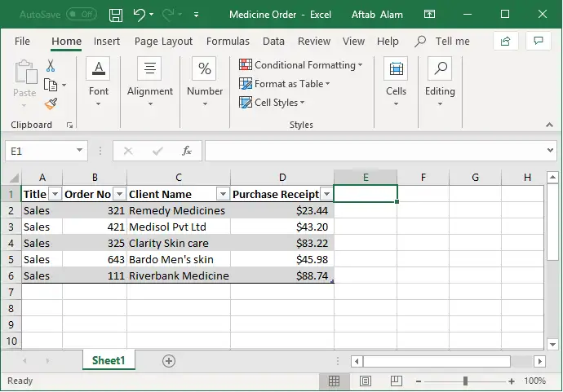Viewport: 563px width, 392px height.
Task: Click the Comments speech bubble icon
Action: (538, 41)
